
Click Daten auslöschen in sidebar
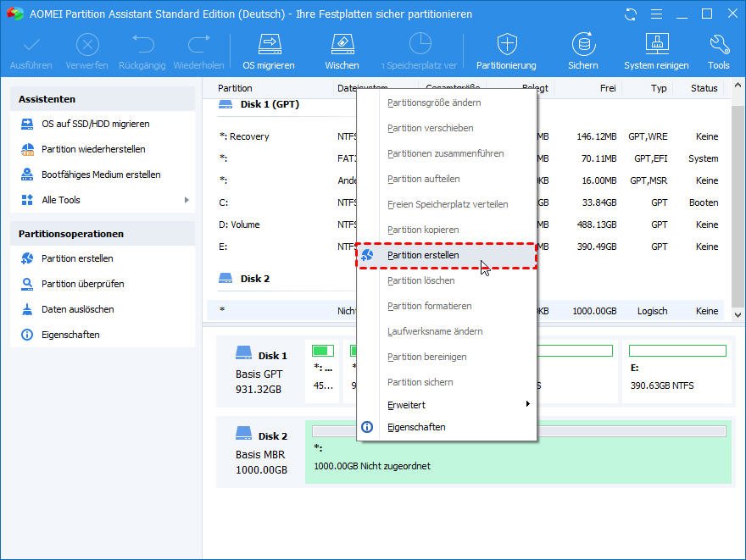pyautogui.click(x=77, y=309)
